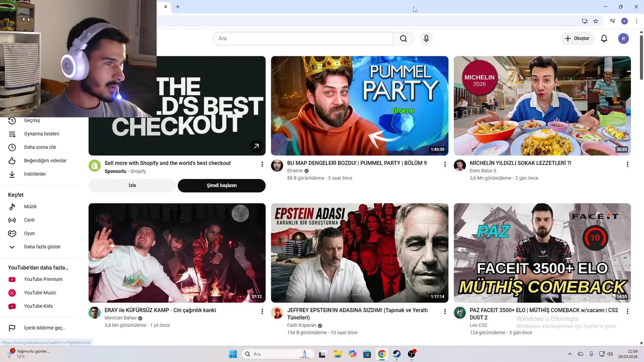Screen dimensions: 644x362
Task: Open the weather widget Yağmurlu günler
Action: [29, 354]
